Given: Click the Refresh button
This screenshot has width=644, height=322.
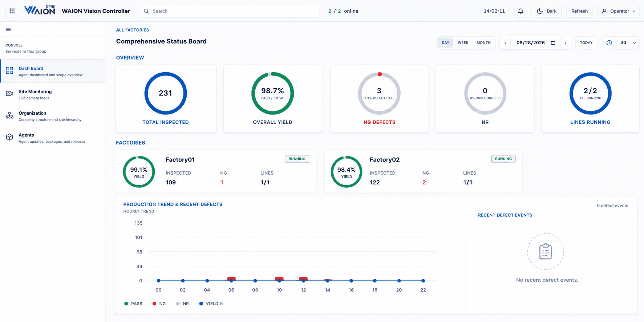Looking at the screenshot, I should click(579, 11).
